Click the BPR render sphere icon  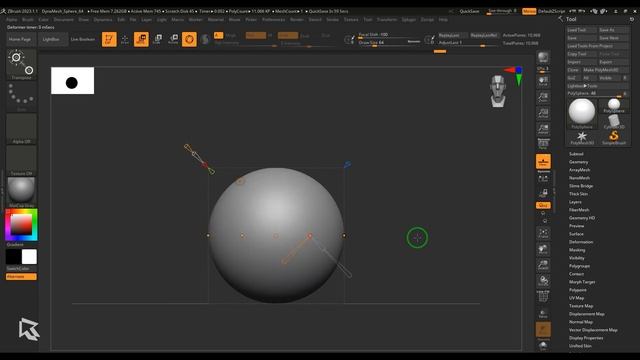[x=543, y=57]
